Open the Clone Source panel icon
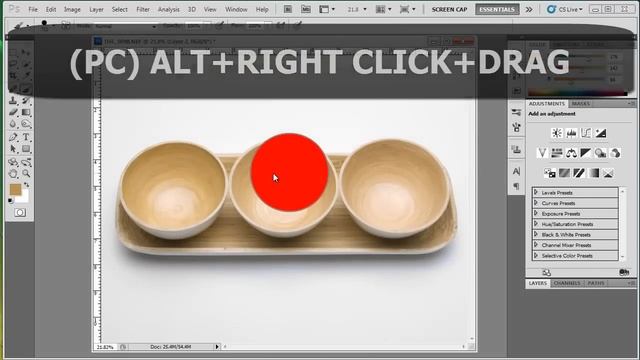The width and height of the screenshot is (640, 360). 516,149
